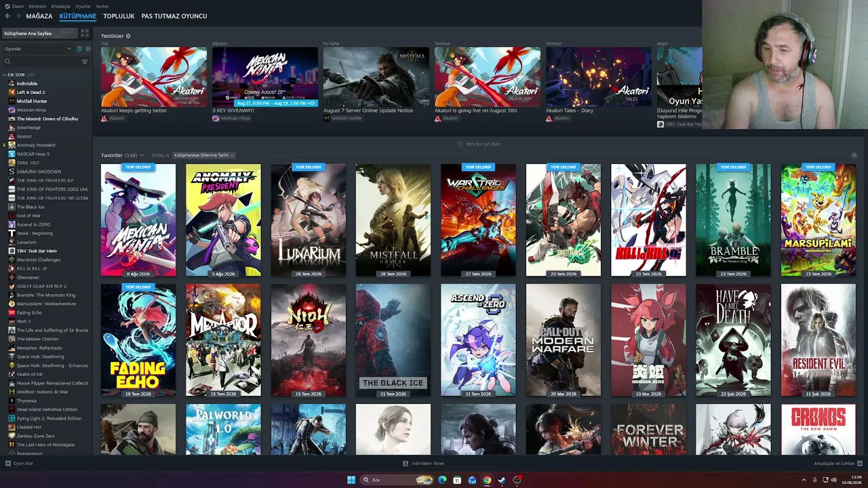Open Call of Duty Modern Warfare cover
868x488 pixels.
[564, 340]
